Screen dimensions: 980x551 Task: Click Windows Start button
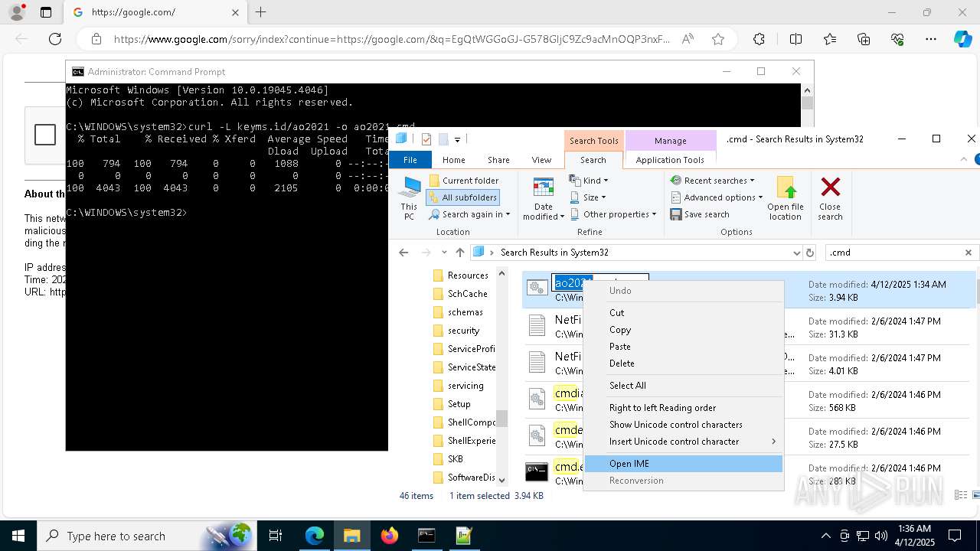pyautogui.click(x=18, y=536)
